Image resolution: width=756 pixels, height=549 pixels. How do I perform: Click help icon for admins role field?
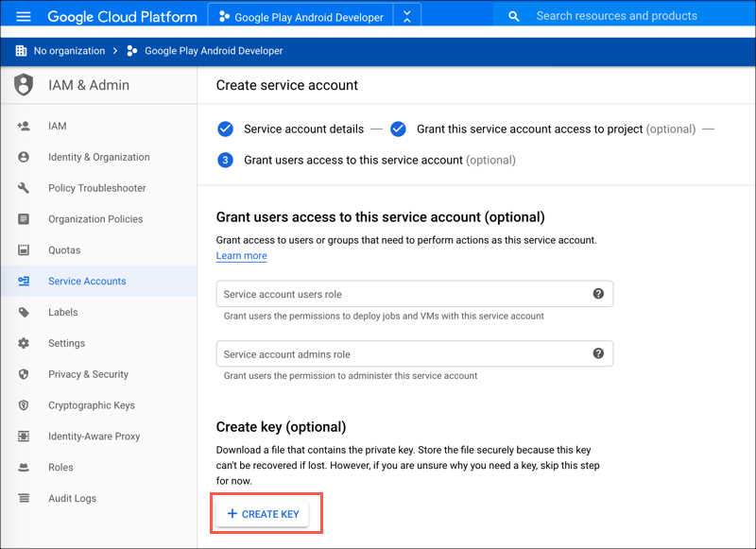coord(598,353)
